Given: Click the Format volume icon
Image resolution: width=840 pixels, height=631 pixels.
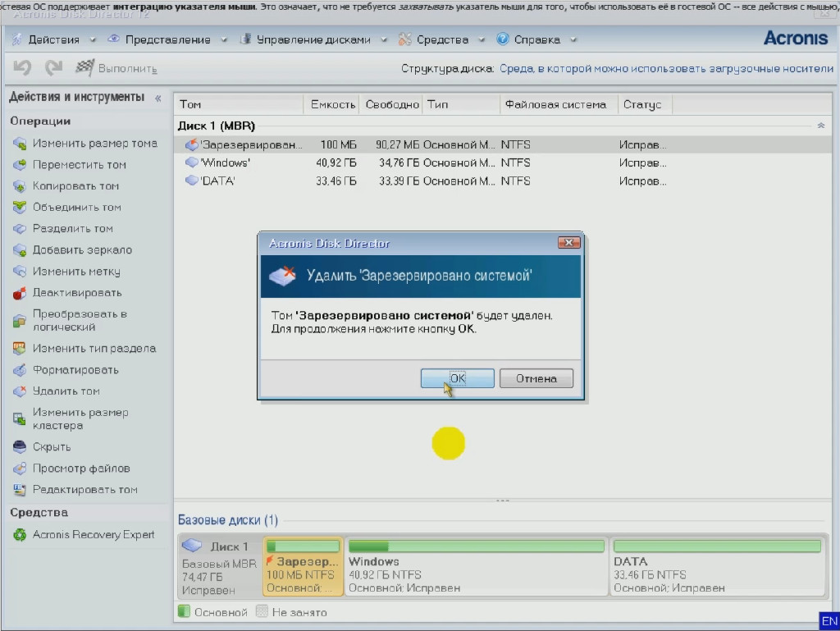Looking at the screenshot, I should tap(20, 370).
